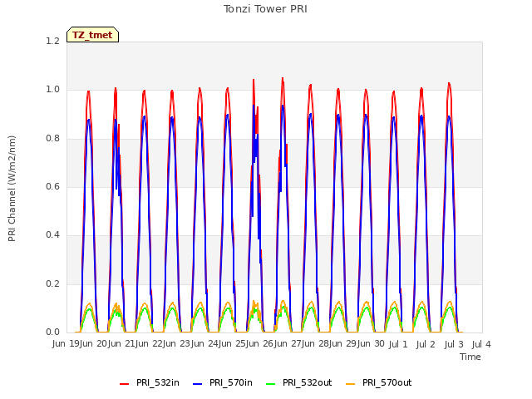The width and height of the screenshot is (532, 399).
Task: Click the 0.0 y-axis tick label
Action: click(x=52, y=332)
